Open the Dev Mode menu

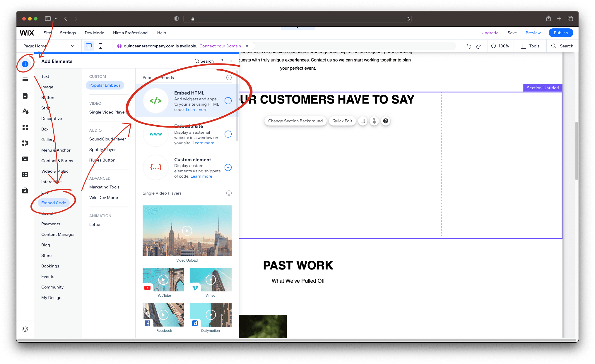[94, 33]
